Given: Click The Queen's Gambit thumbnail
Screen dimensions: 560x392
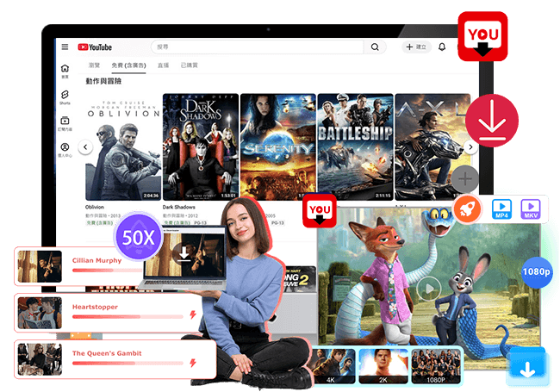Looking at the screenshot, I should pos(40,359).
